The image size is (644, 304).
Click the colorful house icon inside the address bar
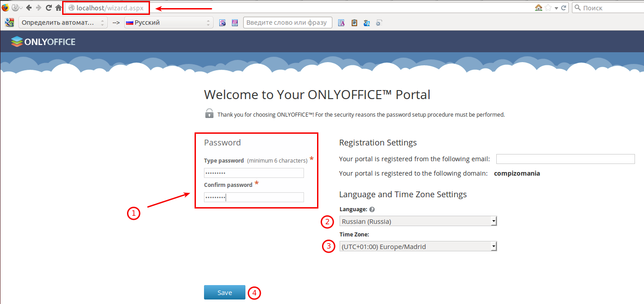tap(539, 8)
